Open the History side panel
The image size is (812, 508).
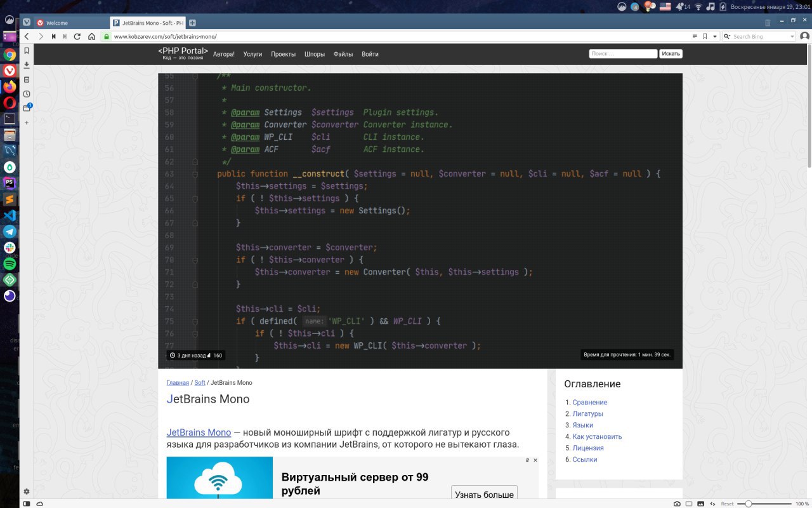point(27,94)
